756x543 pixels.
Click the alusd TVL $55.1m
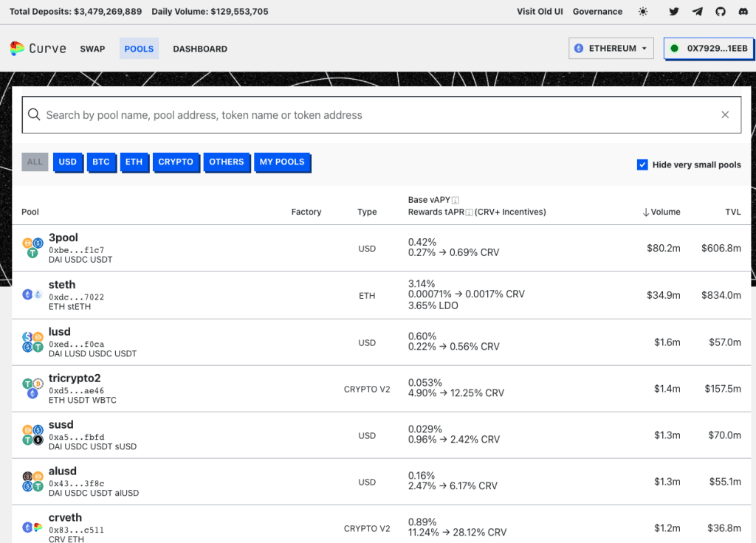(725, 482)
